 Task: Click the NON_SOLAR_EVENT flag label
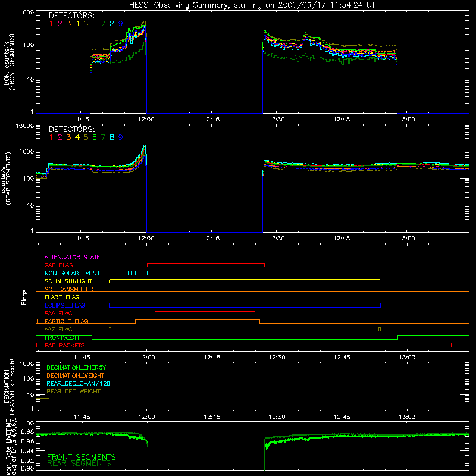click(x=72, y=273)
